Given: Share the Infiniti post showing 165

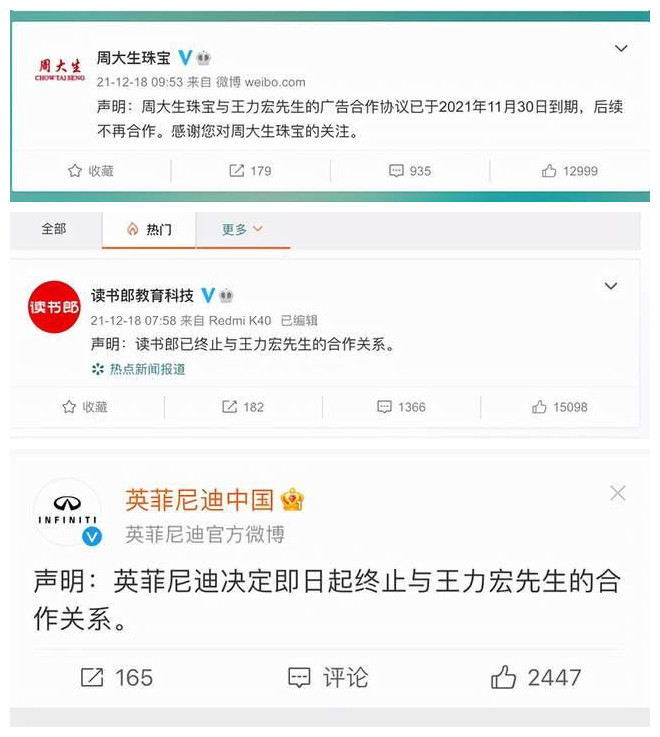Looking at the screenshot, I should pos(117,678).
